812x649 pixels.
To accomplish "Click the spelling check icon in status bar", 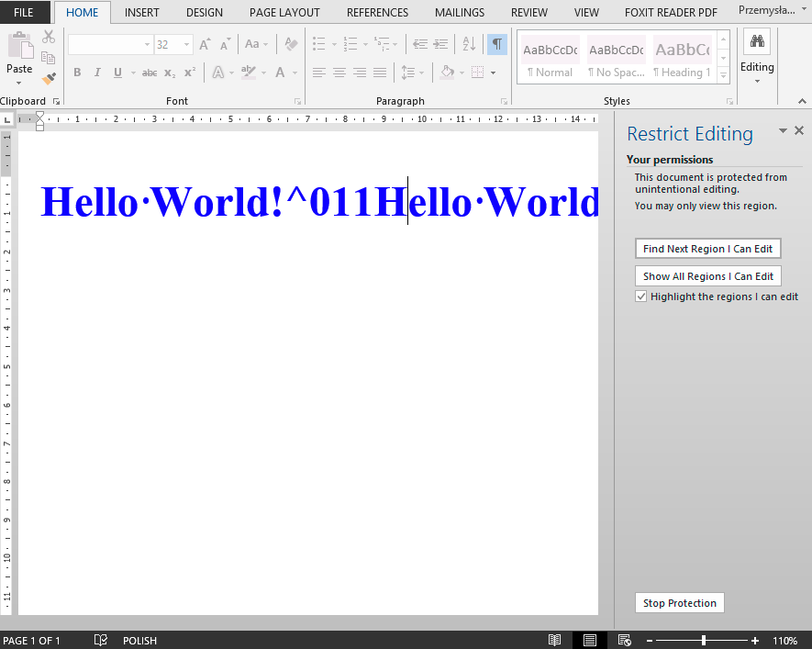I will pos(101,640).
